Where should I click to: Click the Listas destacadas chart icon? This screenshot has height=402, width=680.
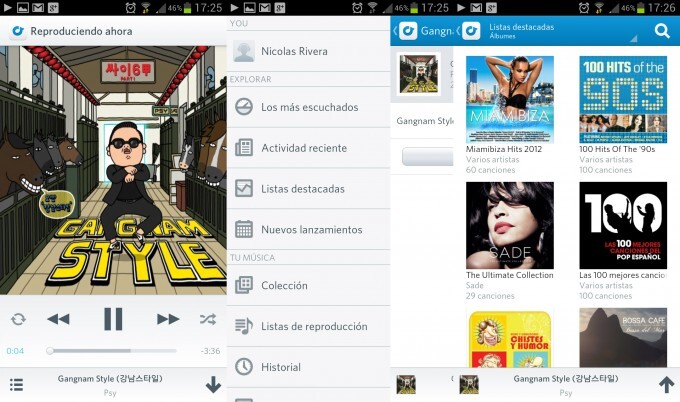[244, 188]
